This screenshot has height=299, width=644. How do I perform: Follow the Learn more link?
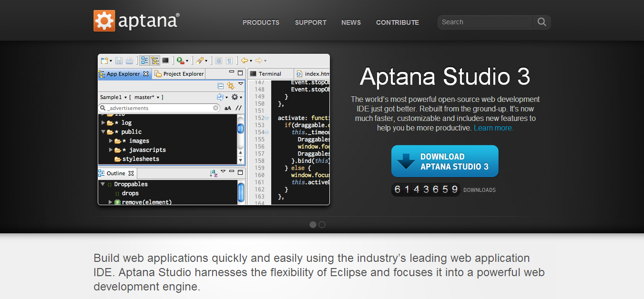point(493,128)
